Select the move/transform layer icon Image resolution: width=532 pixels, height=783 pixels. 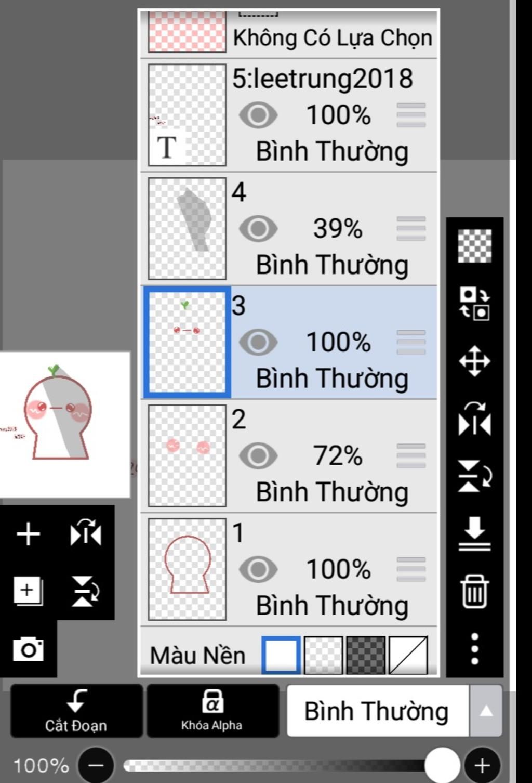pyautogui.click(x=474, y=361)
